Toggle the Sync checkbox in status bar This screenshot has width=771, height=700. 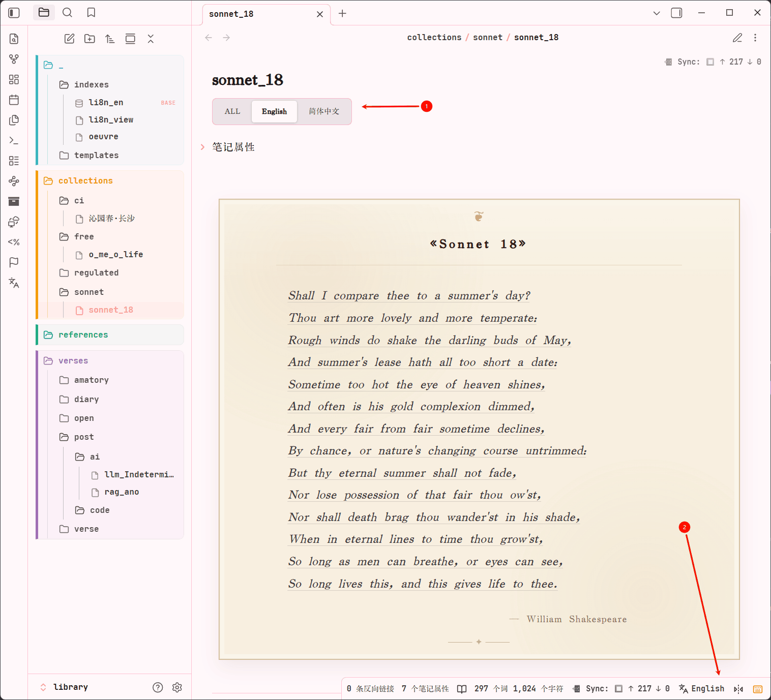(618, 689)
